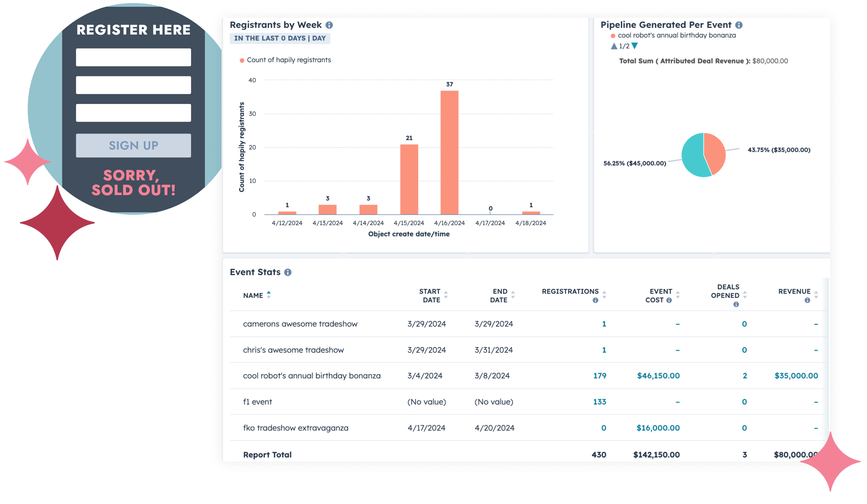Select f1 event row name
The width and height of the screenshot is (867, 504).
pos(258,402)
